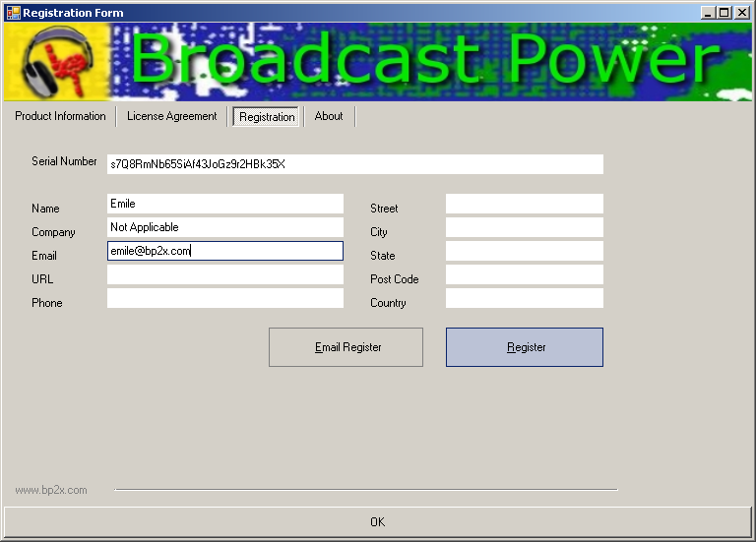This screenshot has width=756, height=542.
Task: Click the headphones logo in banner
Action: [x=57, y=61]
